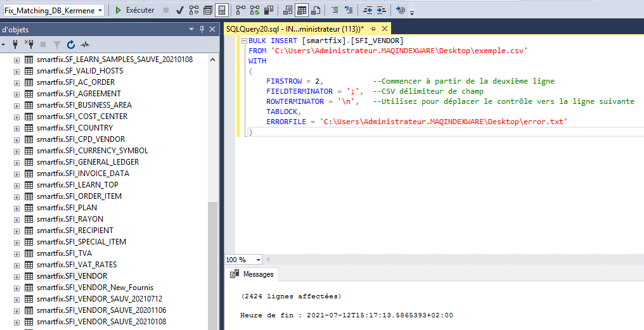
Task: Toggle the results to grid option
Action: (302, 10)
